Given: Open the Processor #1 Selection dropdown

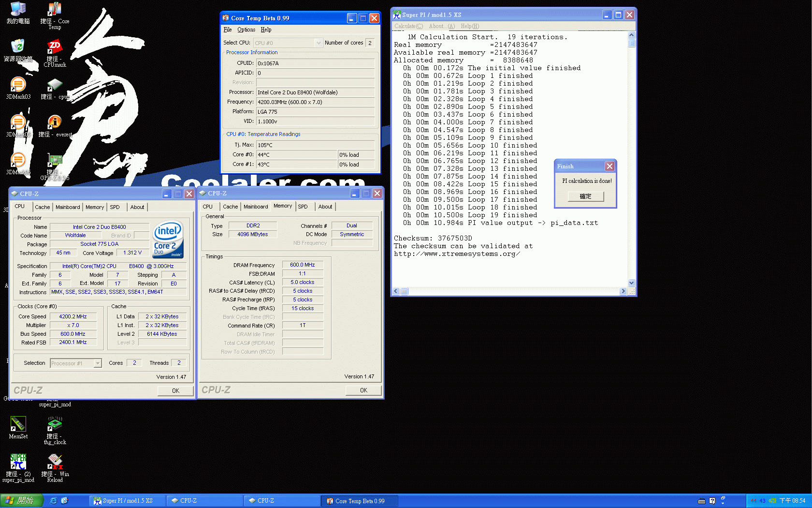Looking at the screenshot, I should coord(98,363).
